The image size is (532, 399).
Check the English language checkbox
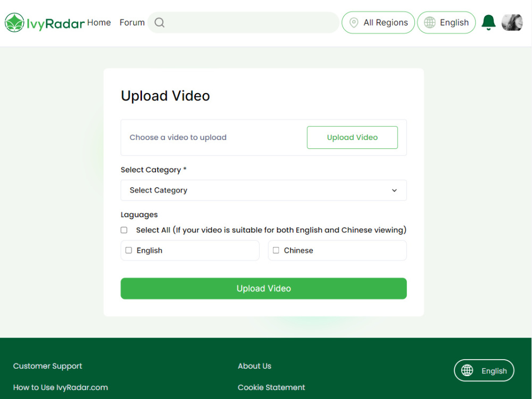(129, 251)
